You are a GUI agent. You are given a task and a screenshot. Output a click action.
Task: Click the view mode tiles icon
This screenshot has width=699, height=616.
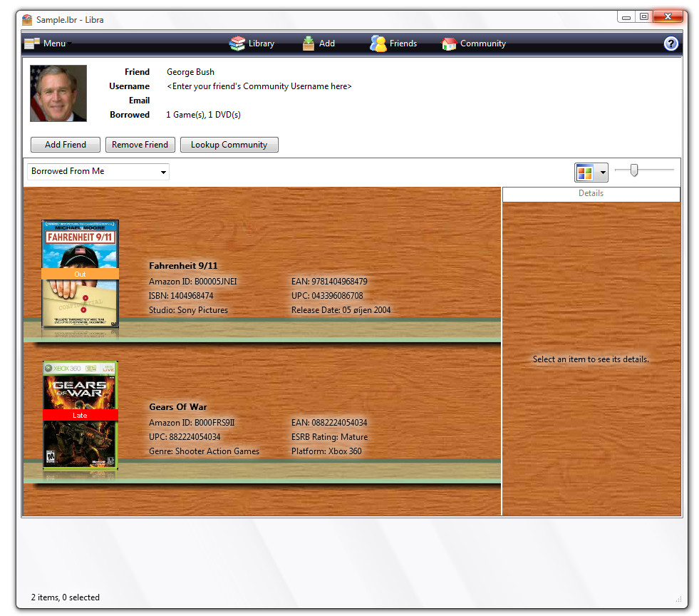tap(585, 172)
